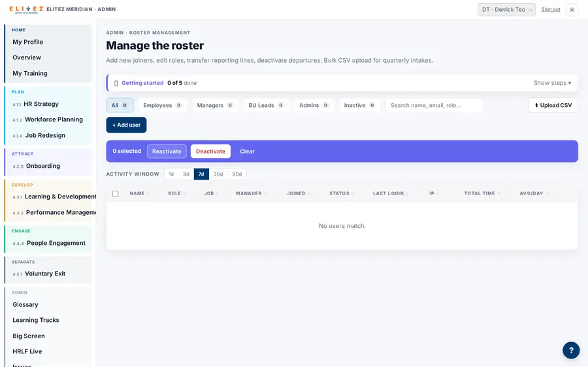Open Overview in sidebar
The width and height of the screenshot is (588, 367).
[27, 57]
